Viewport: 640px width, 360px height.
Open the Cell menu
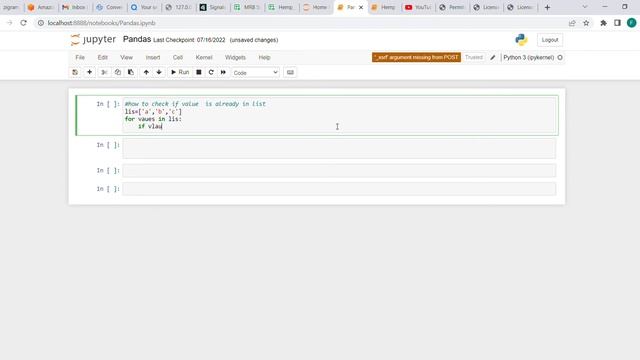pos(178,58)
